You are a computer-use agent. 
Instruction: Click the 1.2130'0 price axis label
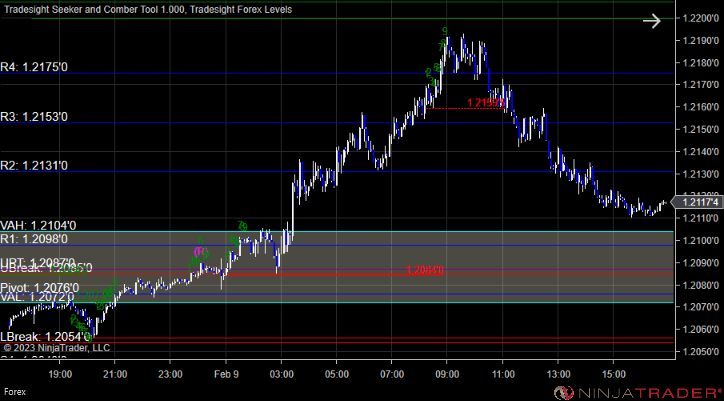coord(700,174)
